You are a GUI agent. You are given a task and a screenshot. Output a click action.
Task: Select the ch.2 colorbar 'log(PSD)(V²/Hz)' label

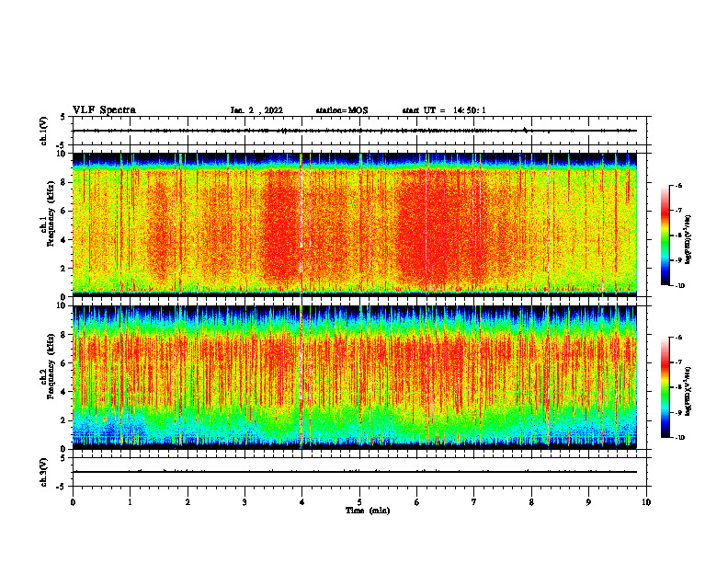(x=688, y=391)
